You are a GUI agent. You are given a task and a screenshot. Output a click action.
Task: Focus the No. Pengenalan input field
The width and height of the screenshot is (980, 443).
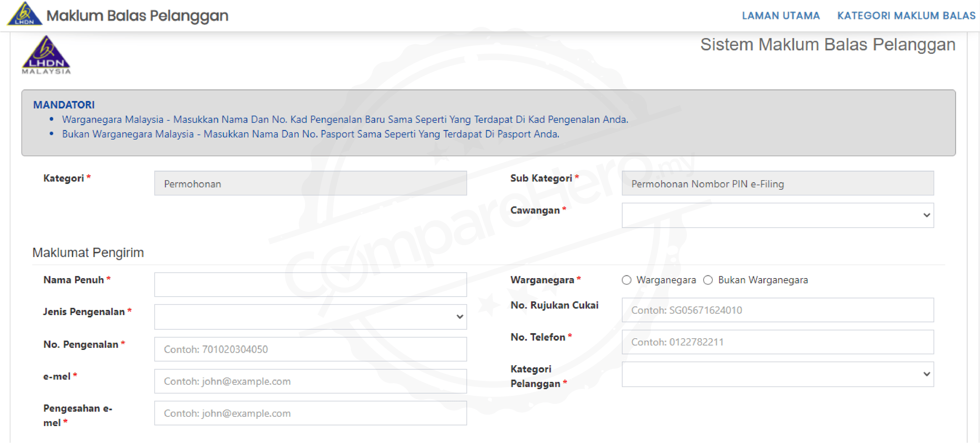pos(310,349)
